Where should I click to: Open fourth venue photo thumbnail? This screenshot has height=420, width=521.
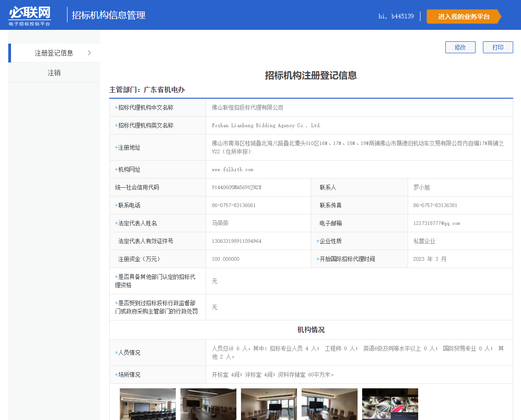coord(329,403)
